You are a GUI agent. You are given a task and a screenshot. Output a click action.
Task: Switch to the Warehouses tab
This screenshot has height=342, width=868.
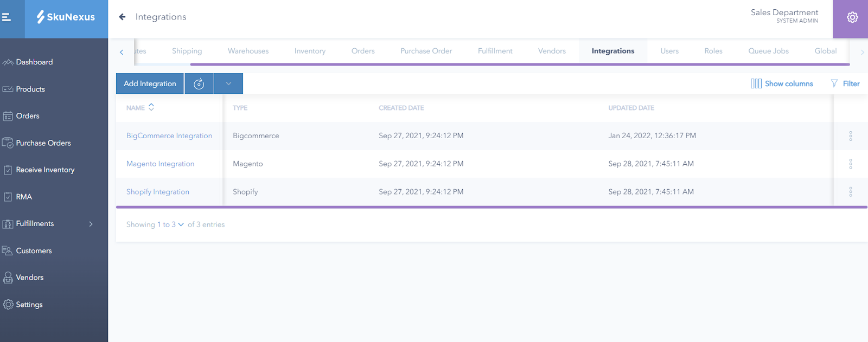[248, 51]
